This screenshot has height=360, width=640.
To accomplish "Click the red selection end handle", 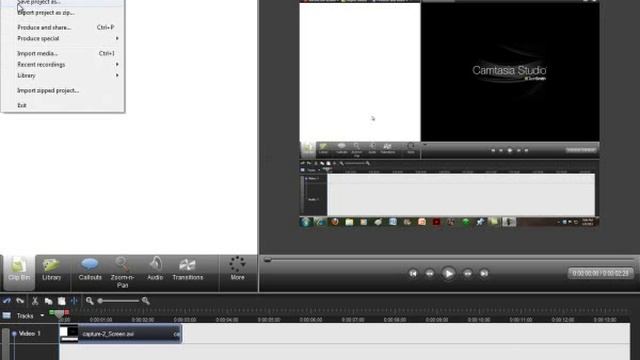I will pos(67,312).
